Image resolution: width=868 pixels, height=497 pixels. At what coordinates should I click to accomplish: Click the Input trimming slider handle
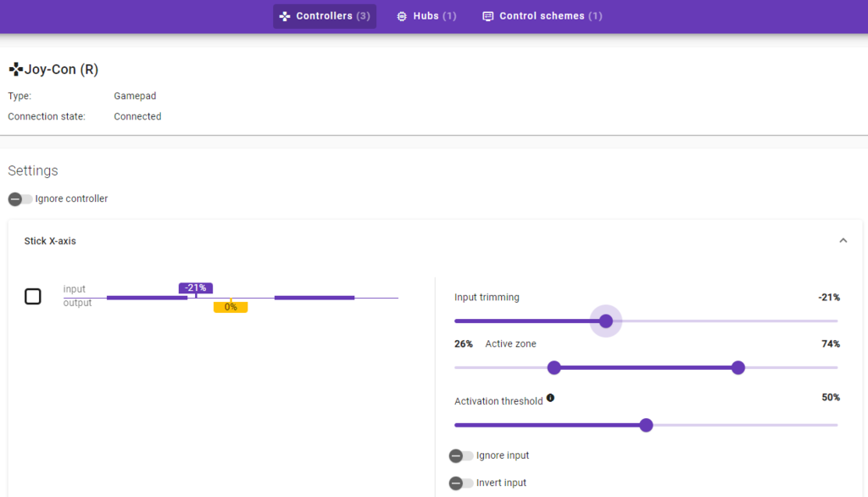(x=605, y=321)
